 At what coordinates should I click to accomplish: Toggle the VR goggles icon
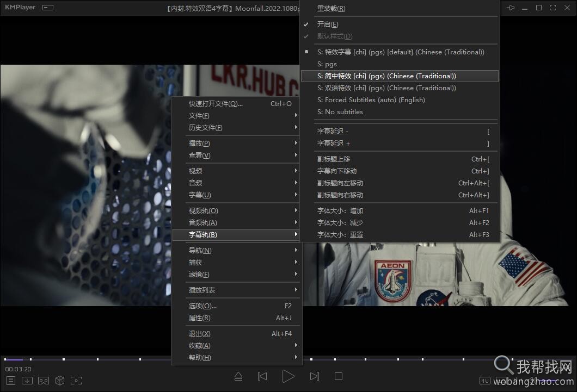pos(44,381)
